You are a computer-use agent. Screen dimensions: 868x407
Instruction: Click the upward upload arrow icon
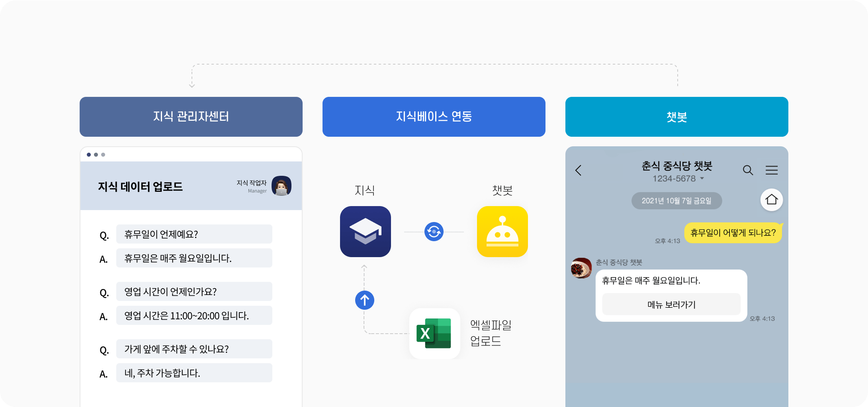364,300
